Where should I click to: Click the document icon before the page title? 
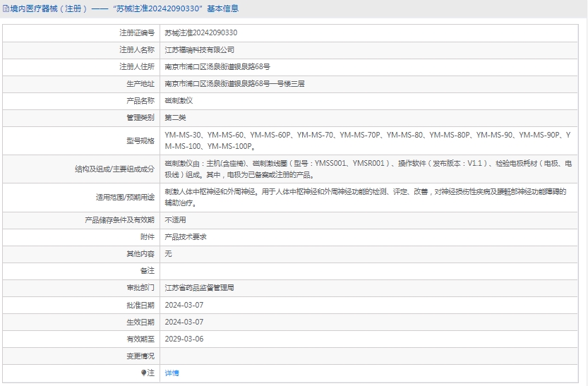coord(6,9)
